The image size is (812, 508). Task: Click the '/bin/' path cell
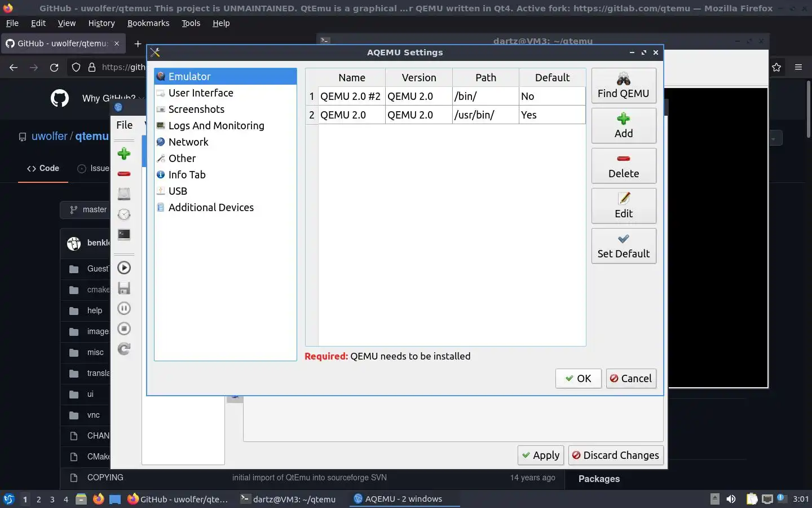tap(486, 97)
